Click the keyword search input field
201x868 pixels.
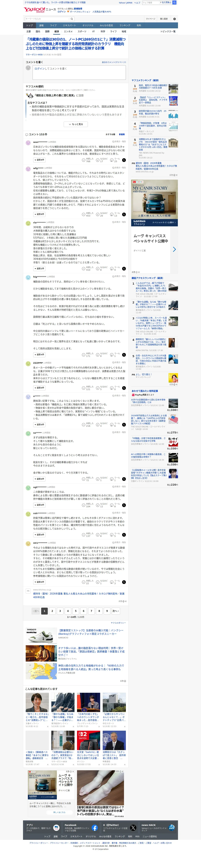(46, 19)
